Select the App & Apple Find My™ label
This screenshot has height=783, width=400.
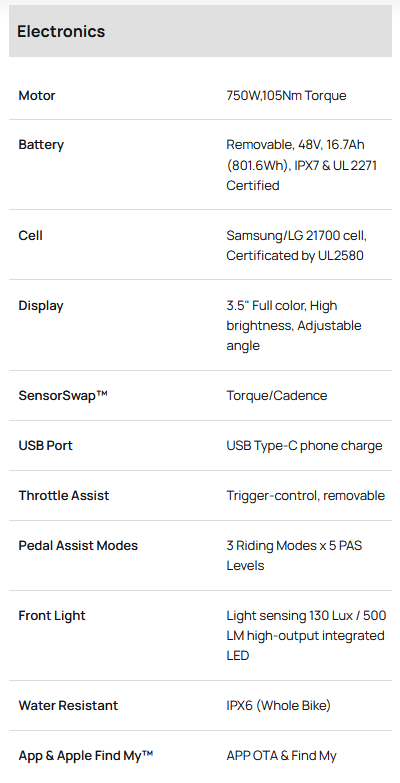tap(85, 756)
